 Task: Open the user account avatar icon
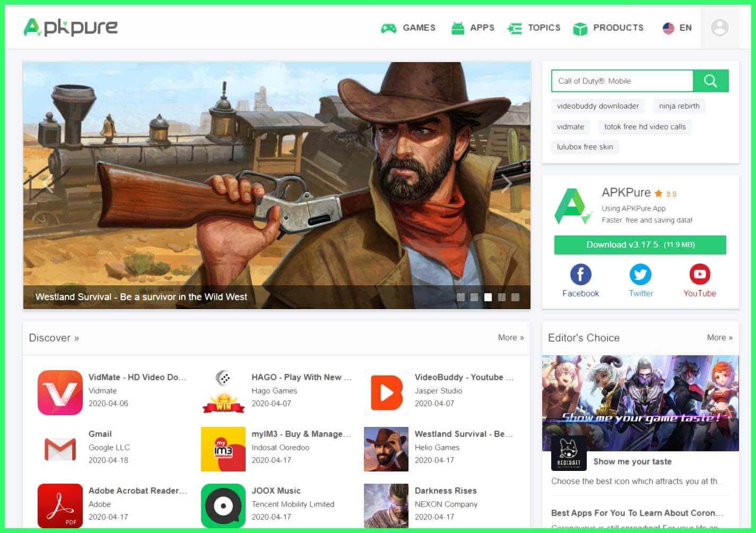click(x=720, y=28)
